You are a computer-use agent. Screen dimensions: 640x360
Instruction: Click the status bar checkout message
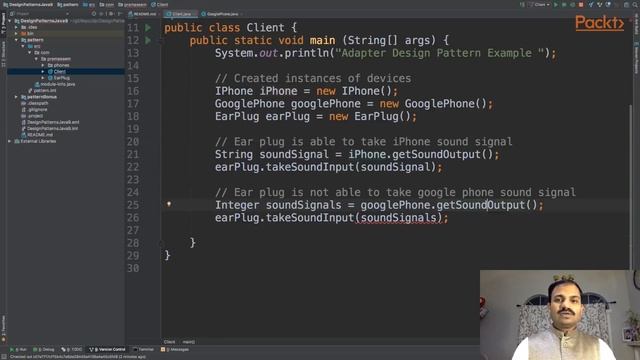[x=78, y=357]
